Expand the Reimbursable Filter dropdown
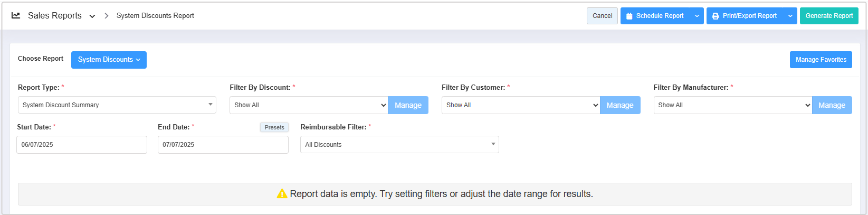The width and height of the screenshot is (868, 215). tap(399, 145)
